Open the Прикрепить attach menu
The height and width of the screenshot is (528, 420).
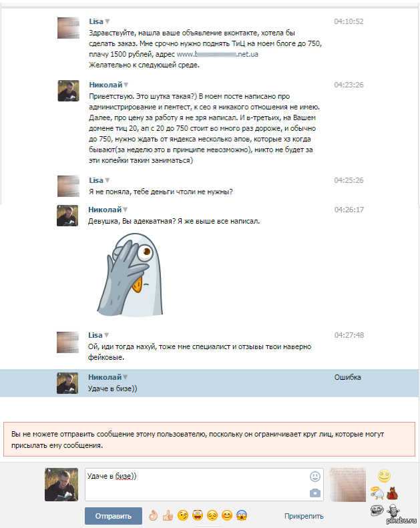pyautogui.click(x=304, y=516)
